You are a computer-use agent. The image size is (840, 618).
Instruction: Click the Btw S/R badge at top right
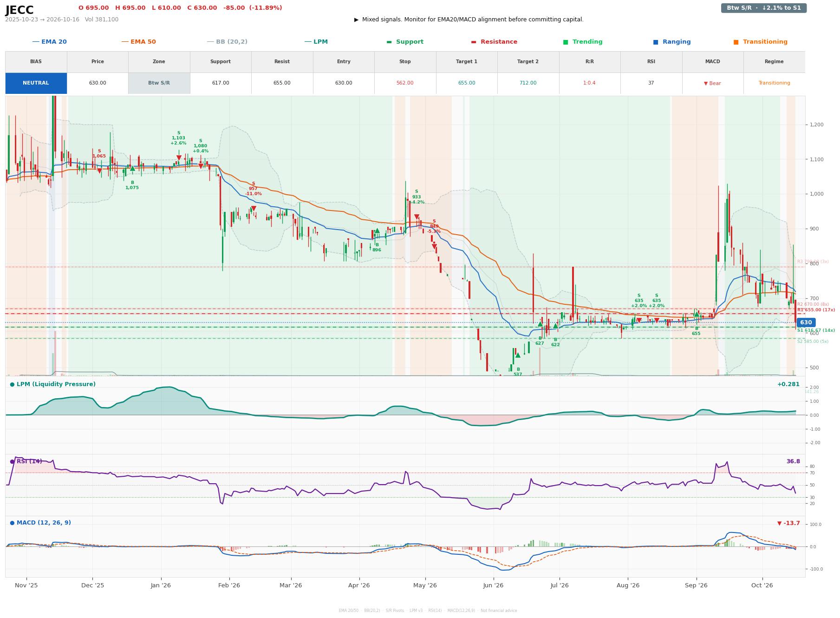(x=763, y=8)
